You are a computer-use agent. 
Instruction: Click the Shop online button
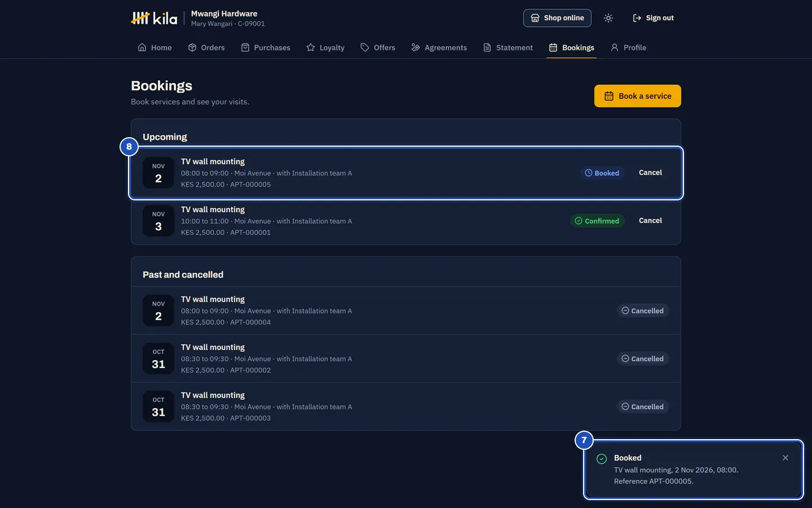pos(557,18)
